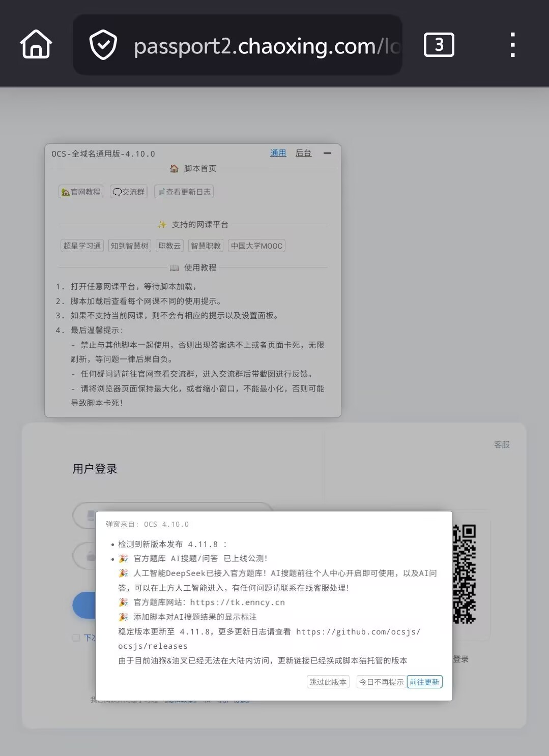549x756 pixels.
Task: Open the tab switcher showing 3 tabs
Action: 439,45
